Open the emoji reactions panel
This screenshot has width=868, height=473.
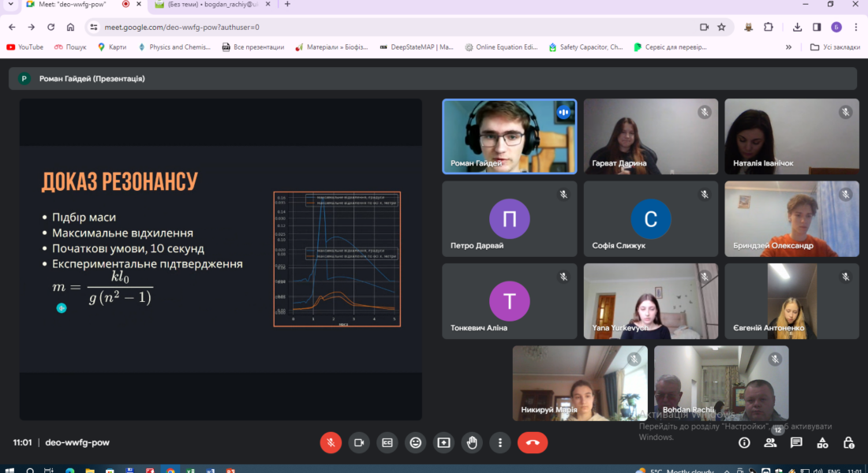(415, 442)
